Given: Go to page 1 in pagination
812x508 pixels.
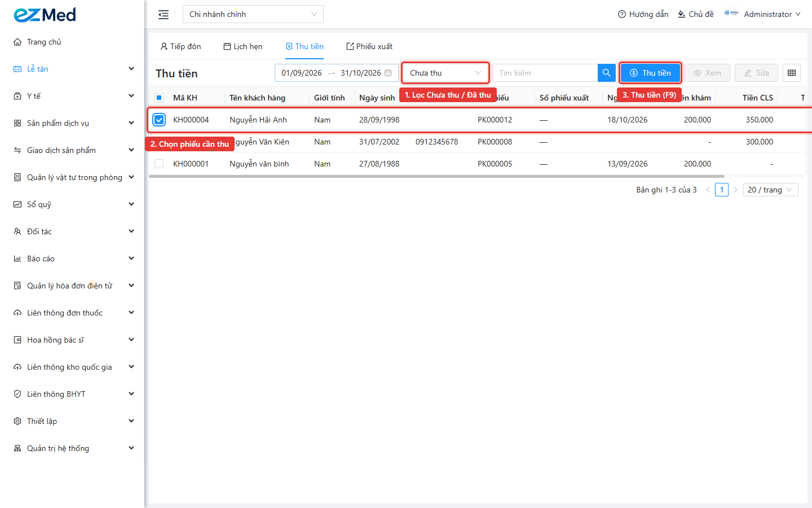Looking at the screenshot, I should coord(722,190).
